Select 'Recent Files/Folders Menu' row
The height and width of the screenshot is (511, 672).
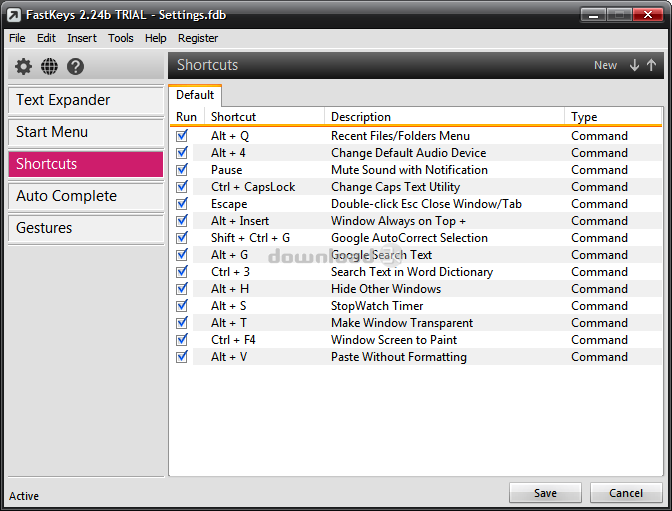coord(416,136)
